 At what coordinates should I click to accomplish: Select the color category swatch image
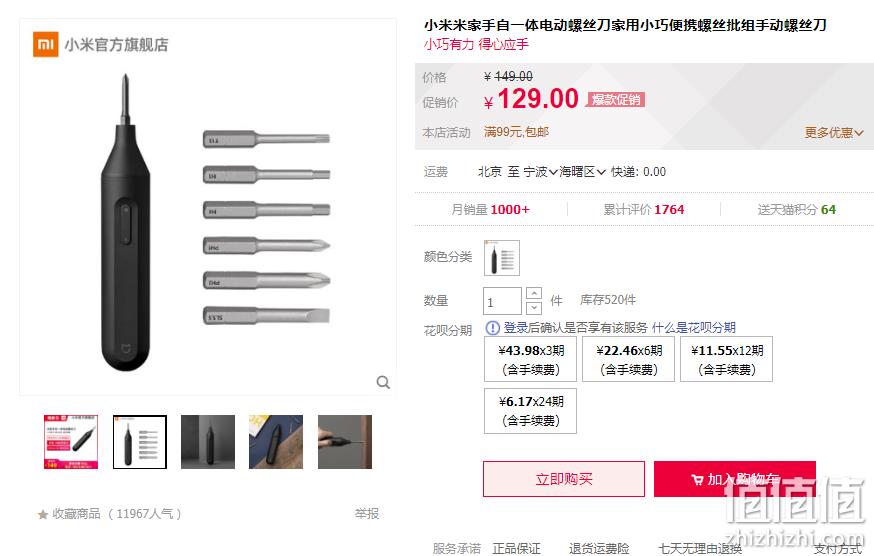(502, 258)
